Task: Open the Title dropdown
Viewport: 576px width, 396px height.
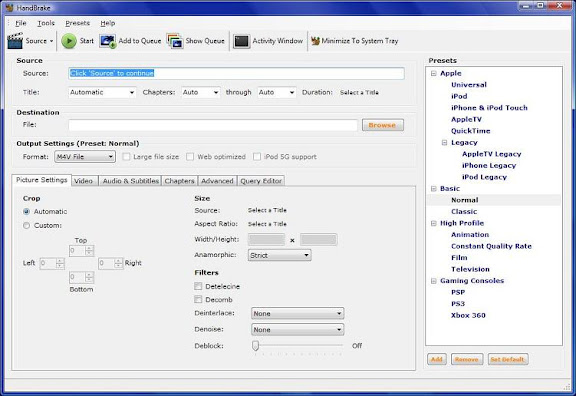Action: pos(102,92)
